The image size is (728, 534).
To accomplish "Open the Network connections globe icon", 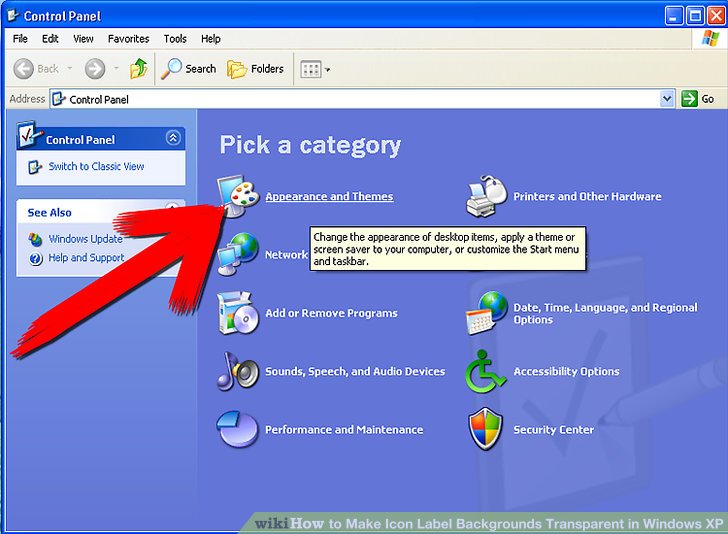I will 238,254.
